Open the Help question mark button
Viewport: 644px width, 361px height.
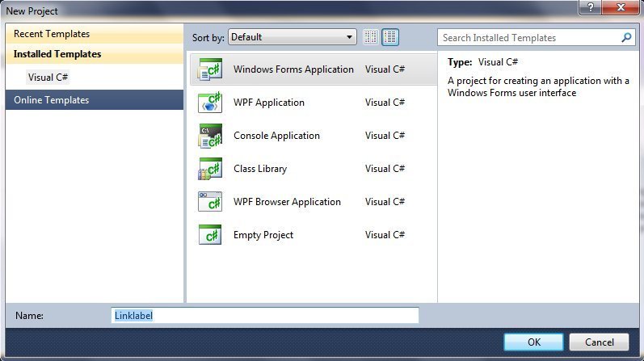(x=590, y=7)
